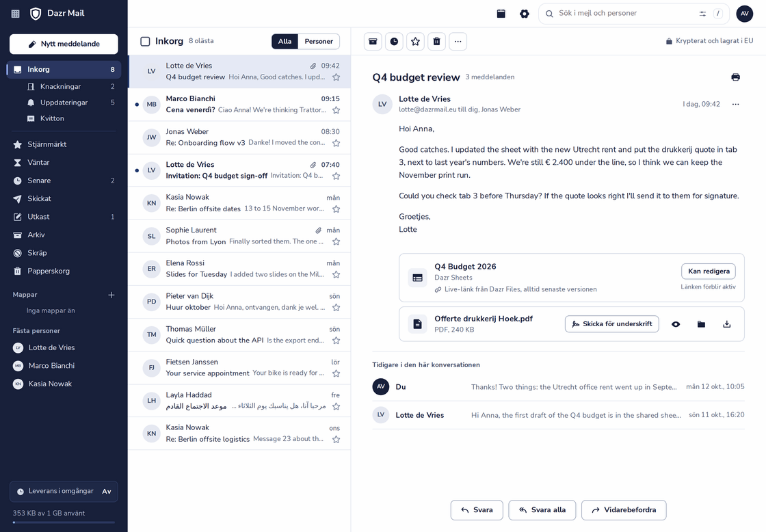
Task: Open Papperskorg trash folder
Action: click(64, 271)
